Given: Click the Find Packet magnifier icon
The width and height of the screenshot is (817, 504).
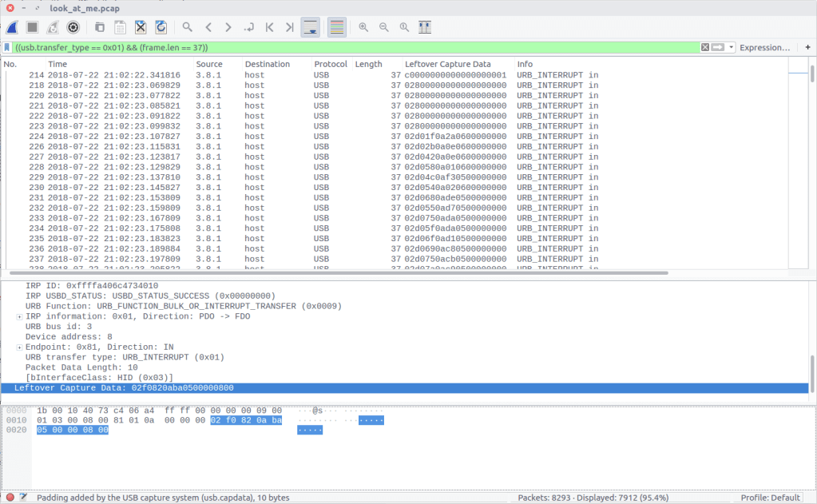Looking at the screenshot, I should click(x=187, y=27).
